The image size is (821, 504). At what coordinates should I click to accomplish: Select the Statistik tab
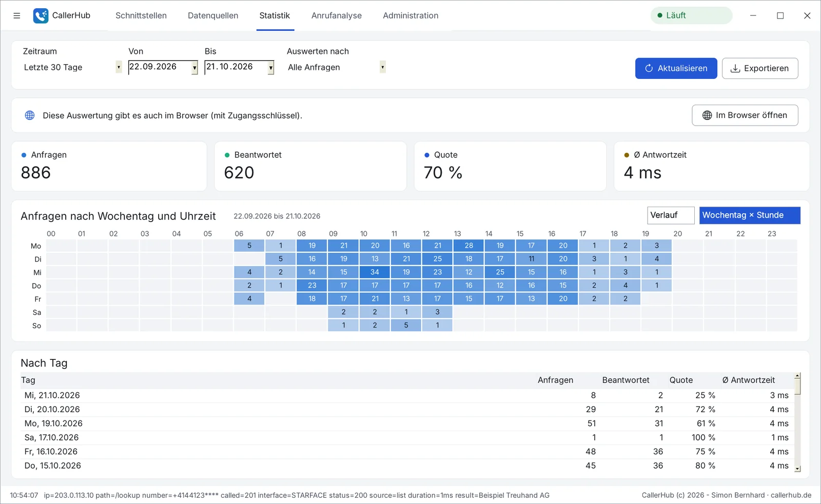point(275,15)
